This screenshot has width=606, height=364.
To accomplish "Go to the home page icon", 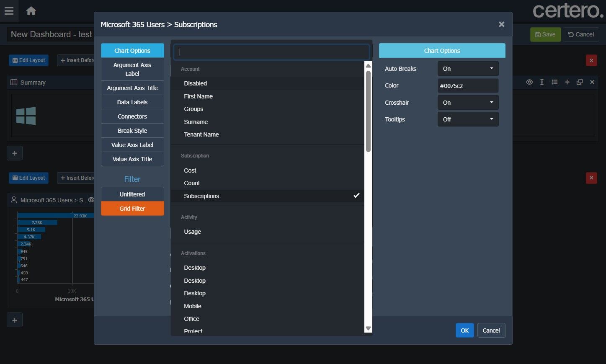I will click(x=31, y=11).
